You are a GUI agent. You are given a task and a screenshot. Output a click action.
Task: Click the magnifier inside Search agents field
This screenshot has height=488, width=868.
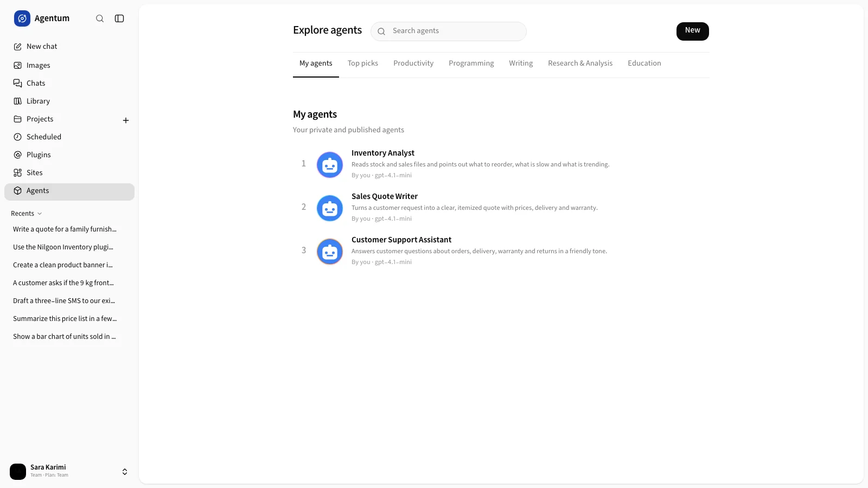[x=381, y=31]
